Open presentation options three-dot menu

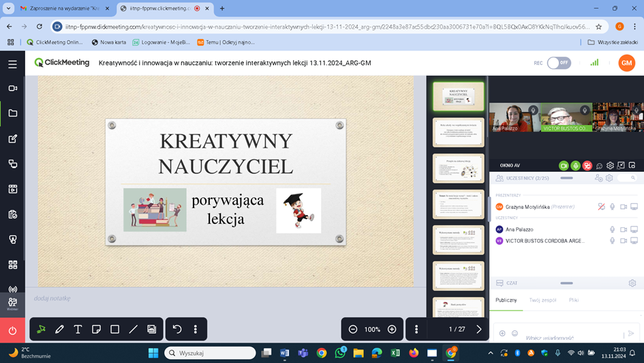pos(416,330)
